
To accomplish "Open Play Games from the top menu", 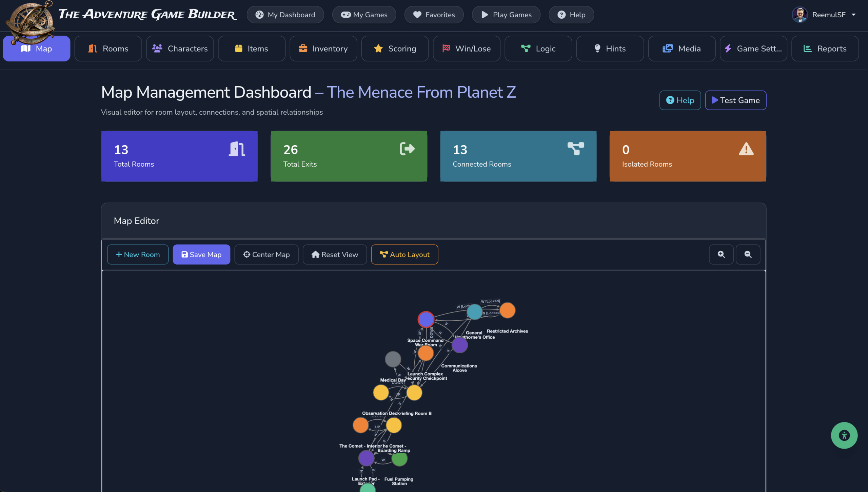I will pos(506,15).
